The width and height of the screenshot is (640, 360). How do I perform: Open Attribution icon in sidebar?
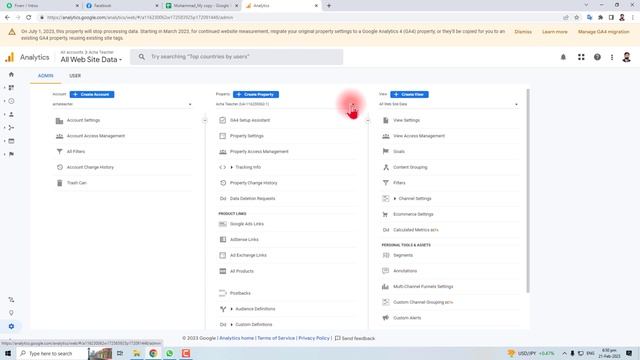(11, 300)
